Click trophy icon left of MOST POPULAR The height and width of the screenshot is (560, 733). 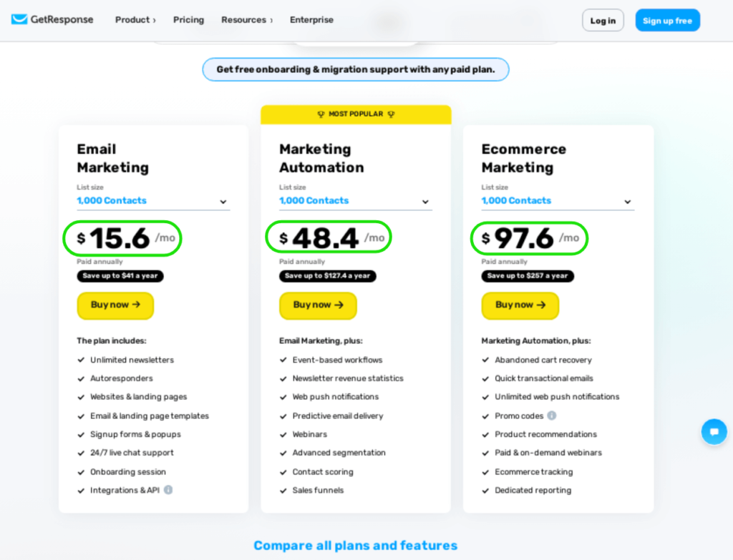tap(321, 114)
